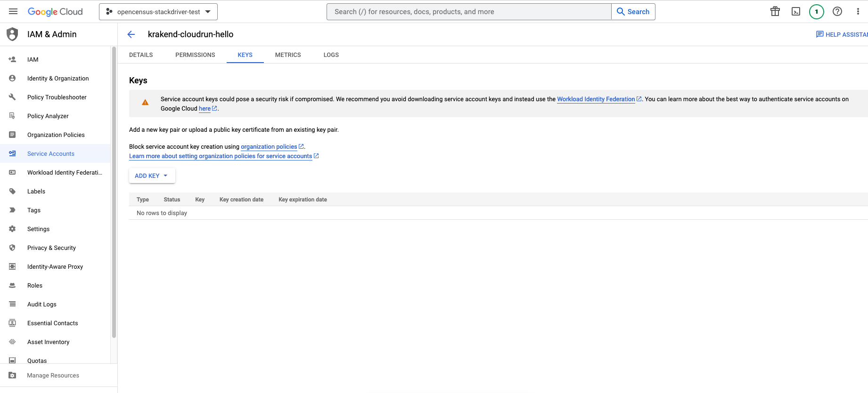The width and height of the screenshot is (868, 393).
Task: Open the opencensus-stackdriver-test project selector
Action: click(158, 12)
